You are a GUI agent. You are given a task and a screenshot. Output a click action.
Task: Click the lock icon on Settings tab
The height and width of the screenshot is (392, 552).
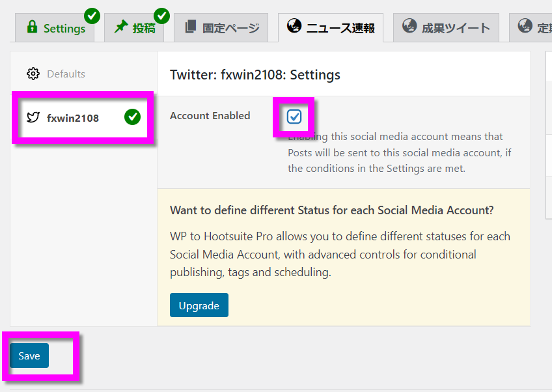pos(32,27)
